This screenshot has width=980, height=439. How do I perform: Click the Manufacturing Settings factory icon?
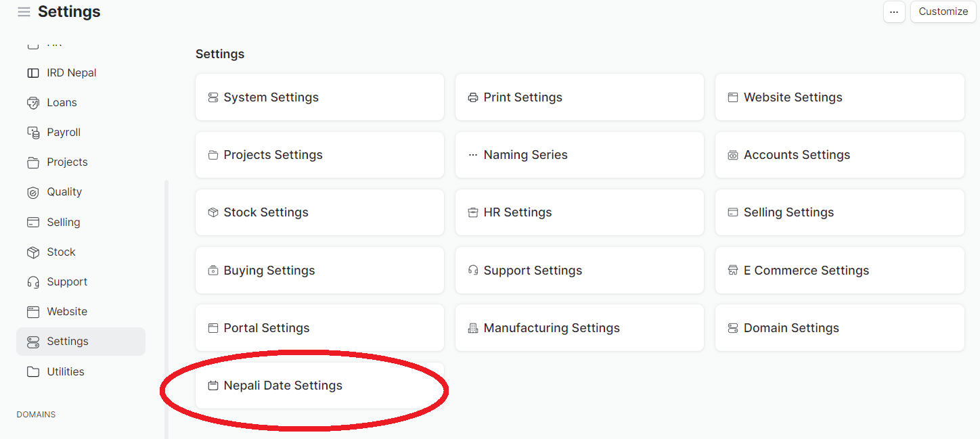[473, 327]
